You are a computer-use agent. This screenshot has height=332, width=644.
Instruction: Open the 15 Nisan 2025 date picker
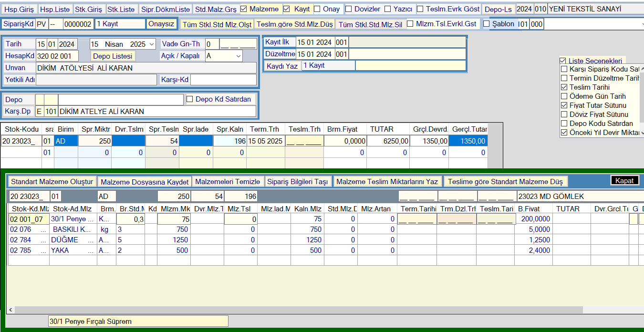152,44
